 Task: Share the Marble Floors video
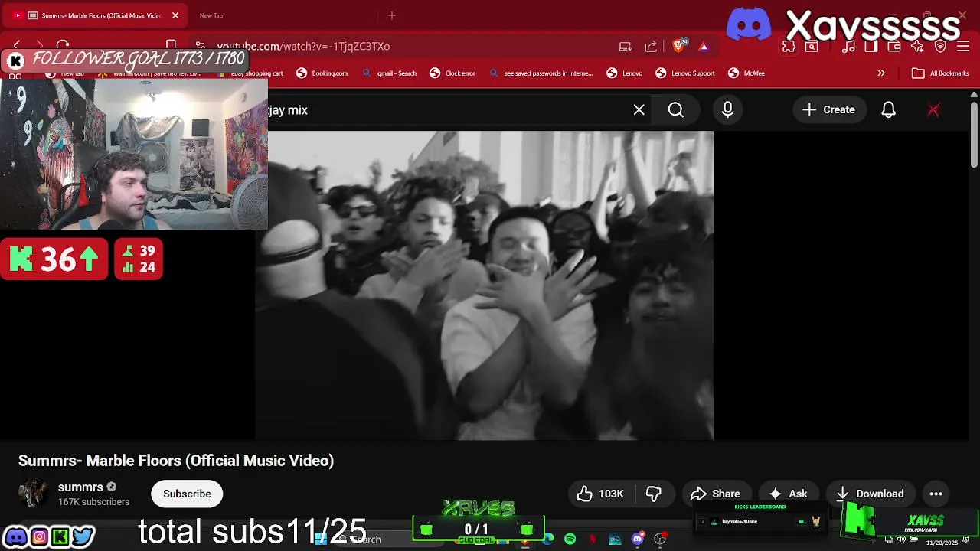[715, 494]
